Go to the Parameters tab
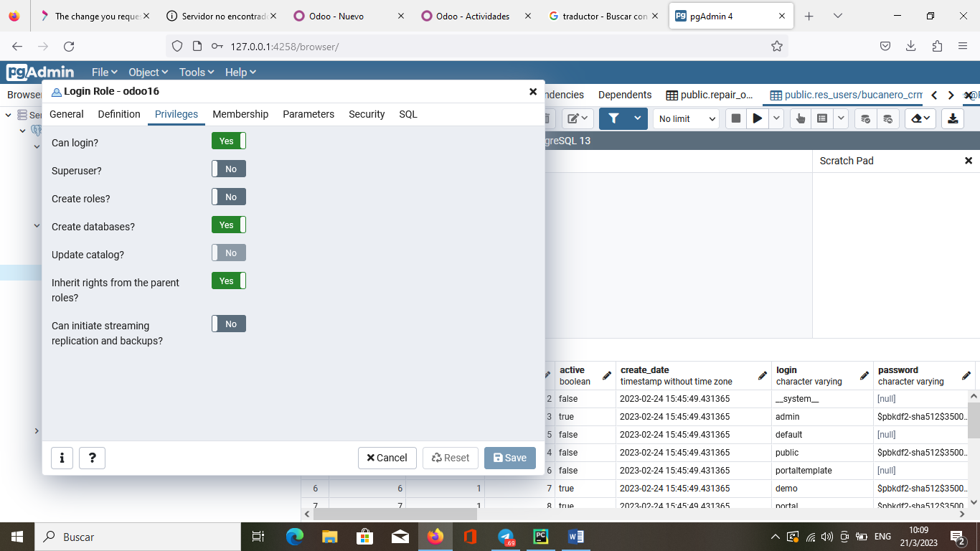Image resolution: width=980 pixels, height=551 pixels. point(308,114)
